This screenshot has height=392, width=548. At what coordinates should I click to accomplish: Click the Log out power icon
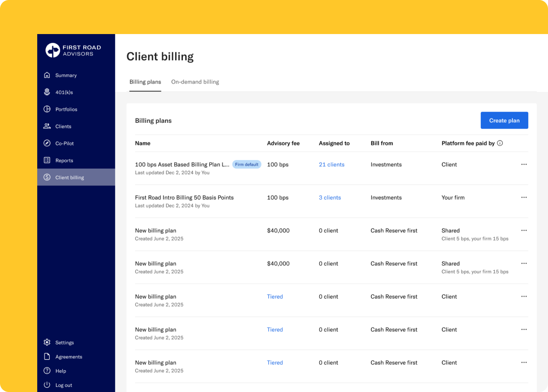pyautogui.click(x=47, y=385)
